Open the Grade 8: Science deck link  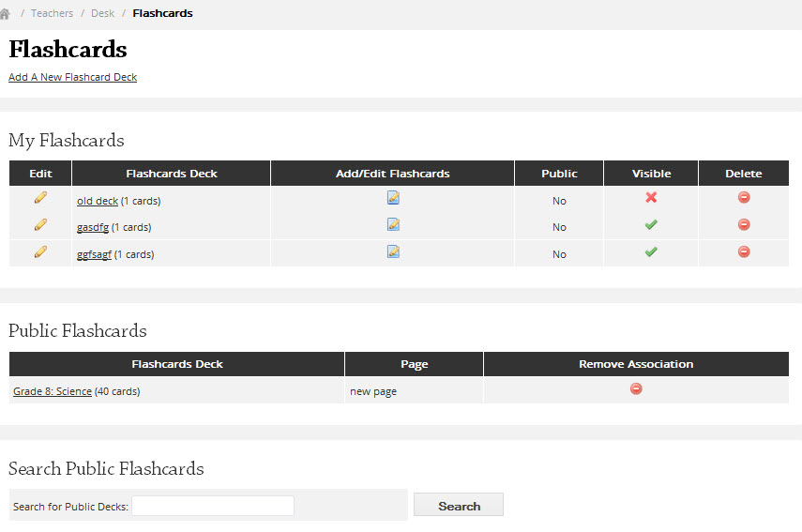pyautogui.click(x=53, y=391)
